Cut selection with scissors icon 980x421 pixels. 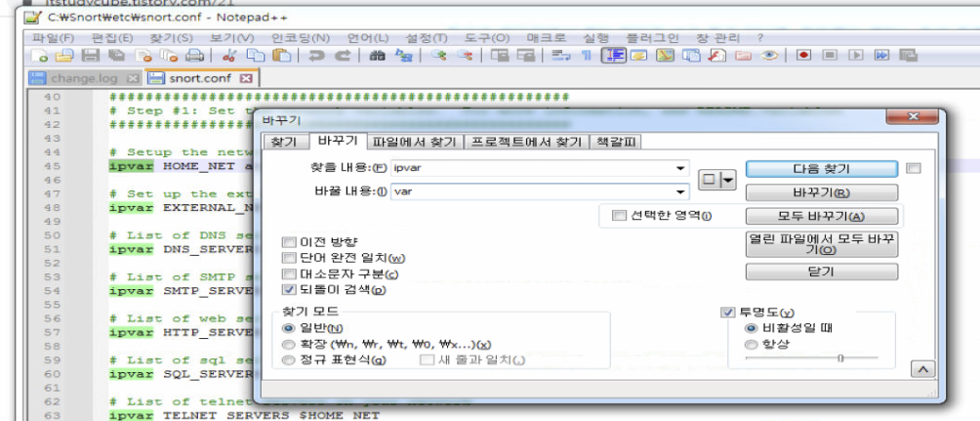point(228,56)
